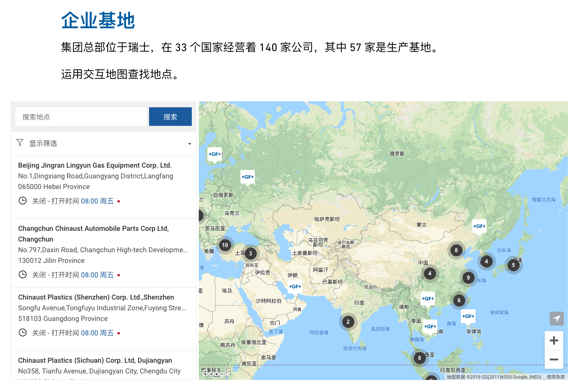Click the address line 065000 Hebei Province
Viewport: 580px width, 392px height.
(x=54, y=187)
